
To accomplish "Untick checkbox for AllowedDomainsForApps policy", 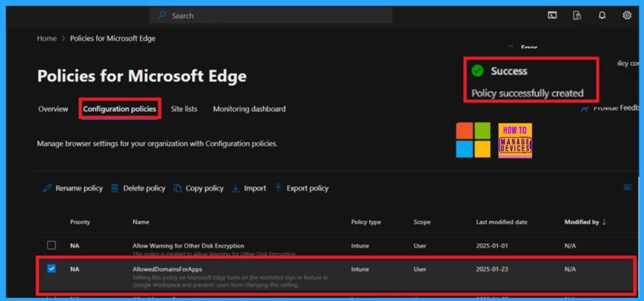I will 52,268.
